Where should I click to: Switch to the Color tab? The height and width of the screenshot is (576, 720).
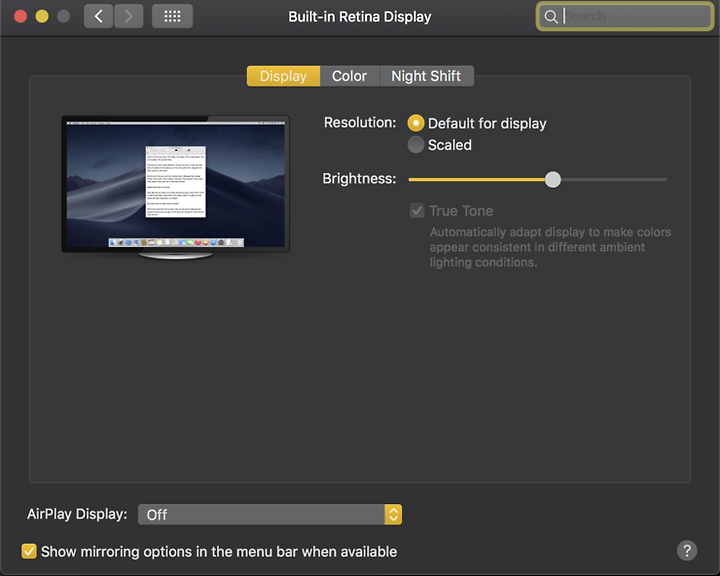[x=349, y=76]
